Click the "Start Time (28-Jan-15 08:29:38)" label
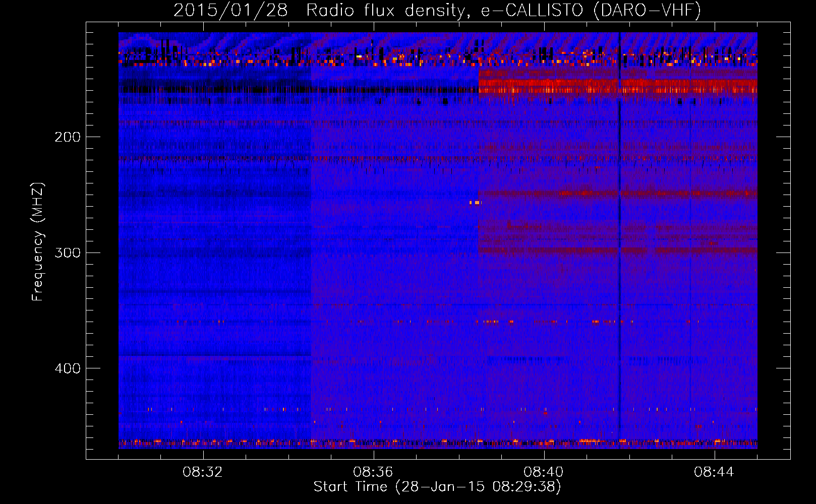 click(x=437, y=487)
